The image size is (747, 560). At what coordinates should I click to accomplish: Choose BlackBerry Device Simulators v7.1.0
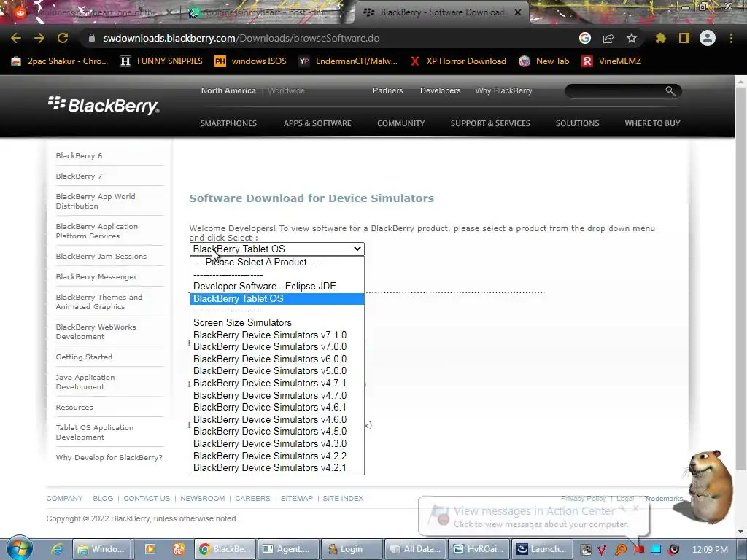click(276, 335)
